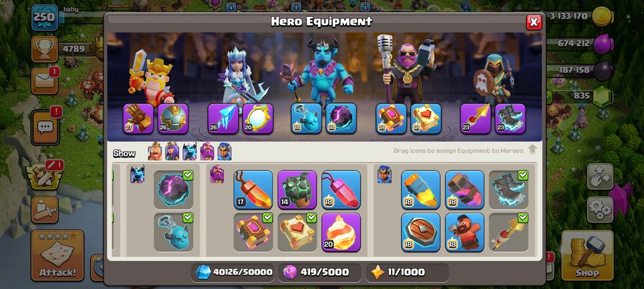Select the Lavaloon Puppet level 14
Screen dimensions: 644x289
tap(297, 190)
